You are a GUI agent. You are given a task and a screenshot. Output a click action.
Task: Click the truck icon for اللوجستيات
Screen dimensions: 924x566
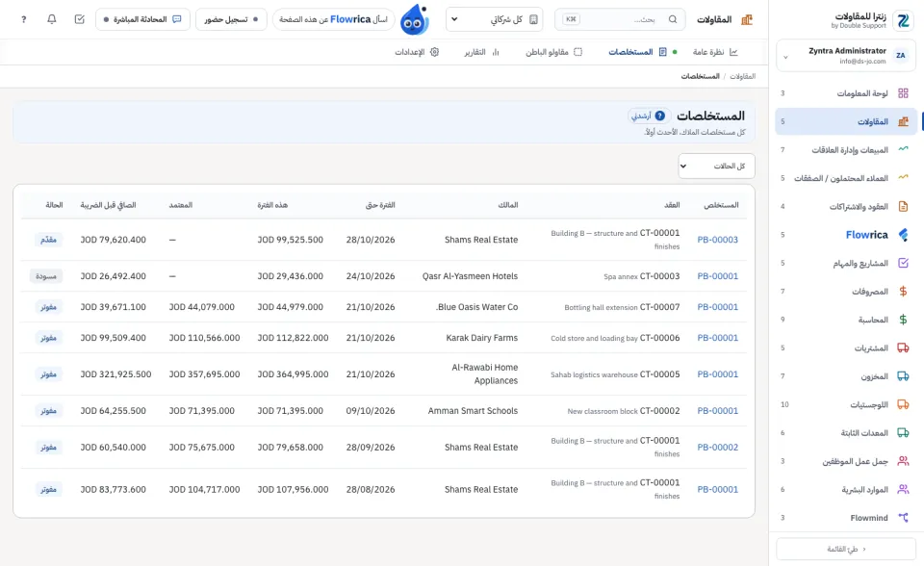(x=903, y=404)
